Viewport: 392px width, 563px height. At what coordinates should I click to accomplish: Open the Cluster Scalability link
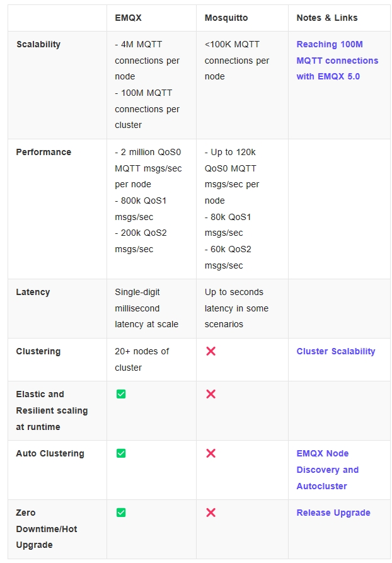[335, 351]
